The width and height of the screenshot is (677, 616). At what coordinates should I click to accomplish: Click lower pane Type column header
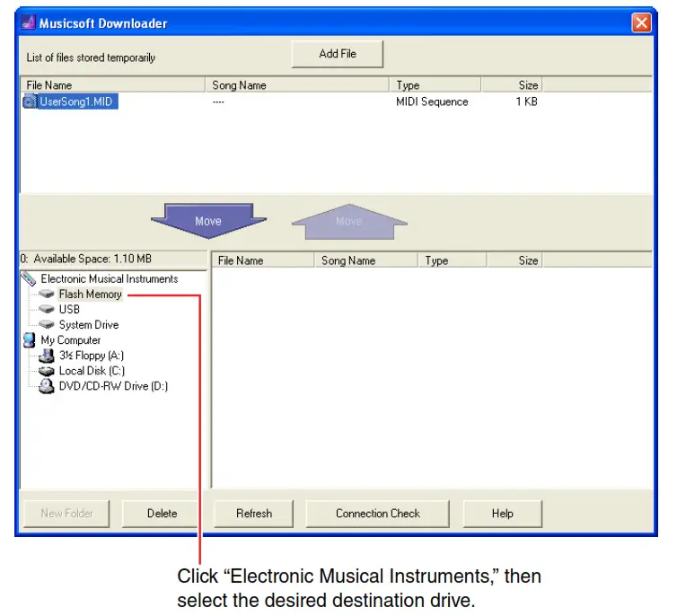(453, 260)
